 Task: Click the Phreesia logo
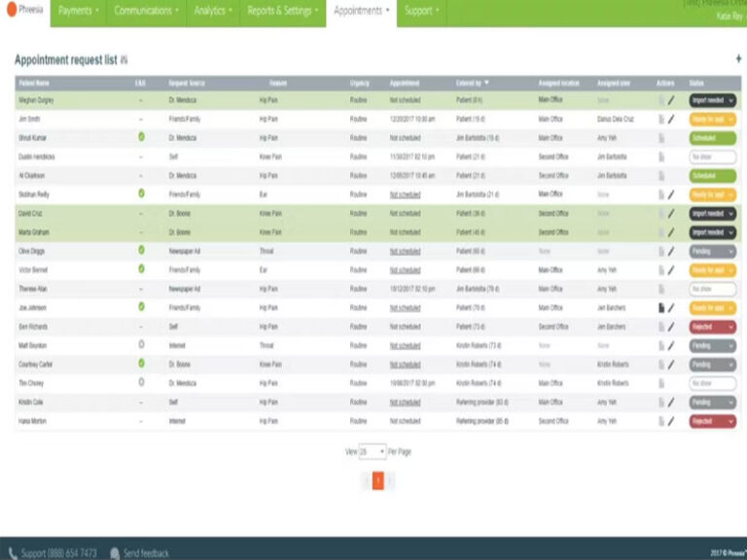click(x=24, y=9)
